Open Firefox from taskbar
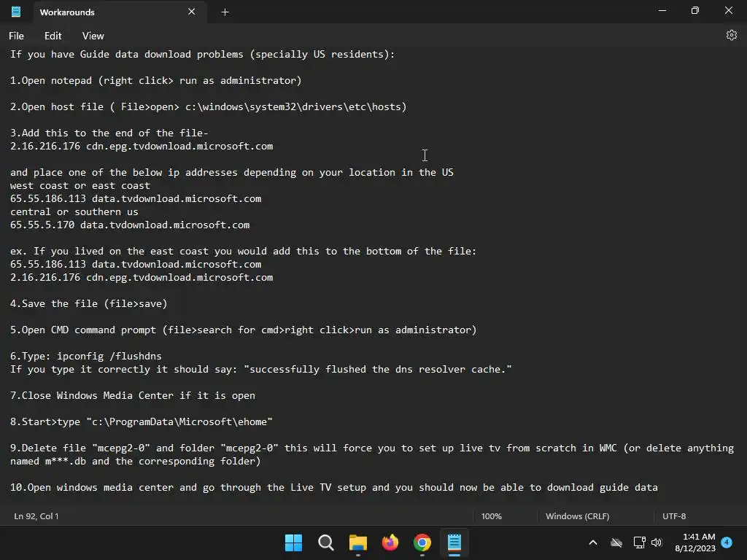The height and width of the screenshot is (560, 747). [x=390, y=542]
